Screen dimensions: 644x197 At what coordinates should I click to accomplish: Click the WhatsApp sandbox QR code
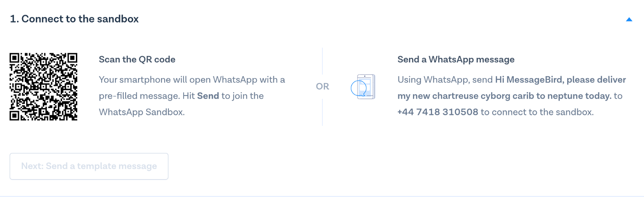tap(43, 87)
